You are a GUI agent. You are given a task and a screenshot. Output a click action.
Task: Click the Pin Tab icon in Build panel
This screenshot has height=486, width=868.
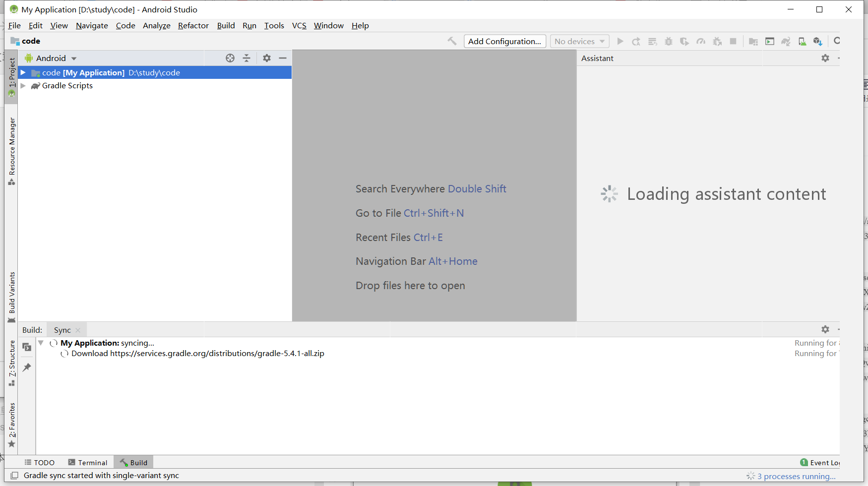point(27,367)
